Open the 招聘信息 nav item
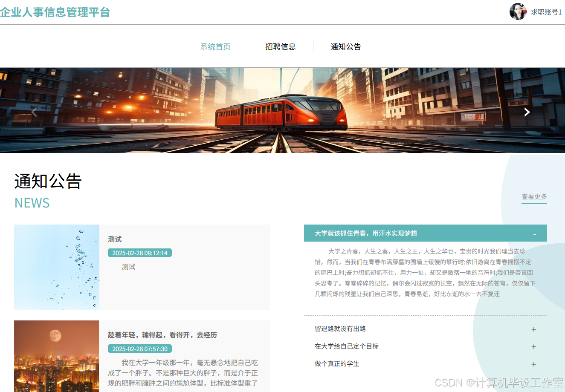This screenshot has height=392, width=565. [x=281, y=46]
